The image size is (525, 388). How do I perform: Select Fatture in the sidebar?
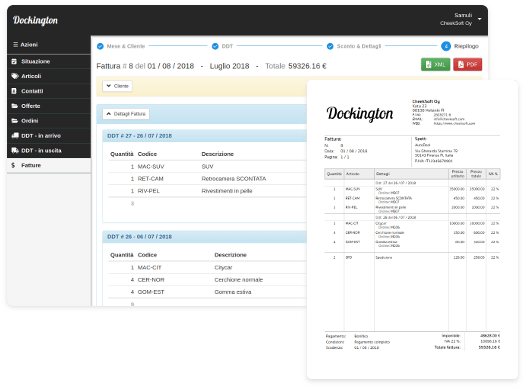click(49, 165)
